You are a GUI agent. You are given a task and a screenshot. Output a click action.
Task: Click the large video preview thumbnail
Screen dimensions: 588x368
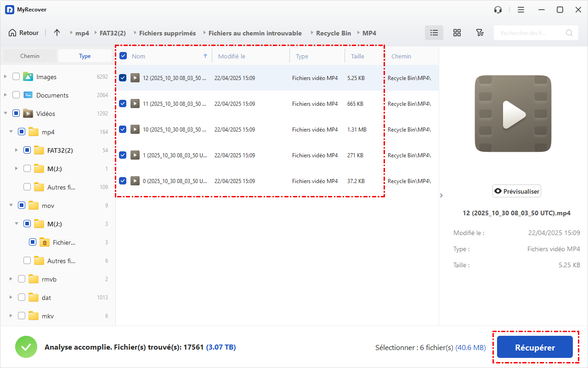[x=513, y=114]
